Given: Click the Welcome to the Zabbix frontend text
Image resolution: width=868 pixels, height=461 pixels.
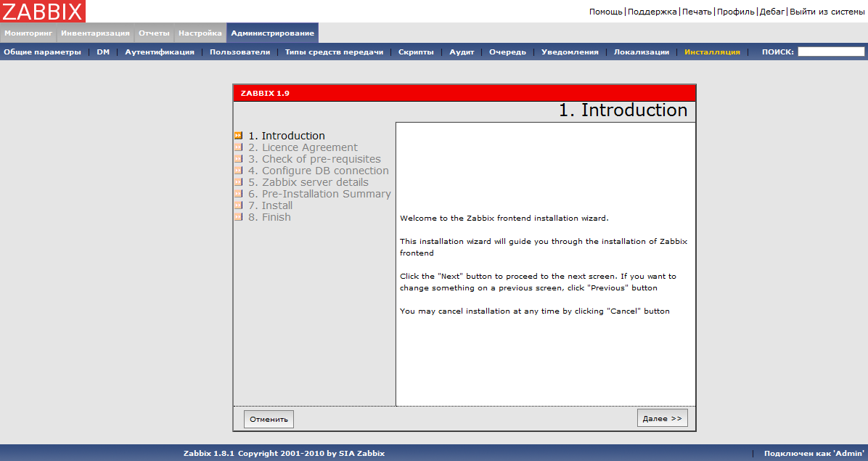Looking at the screenshot, I should (x=504, y=218).
